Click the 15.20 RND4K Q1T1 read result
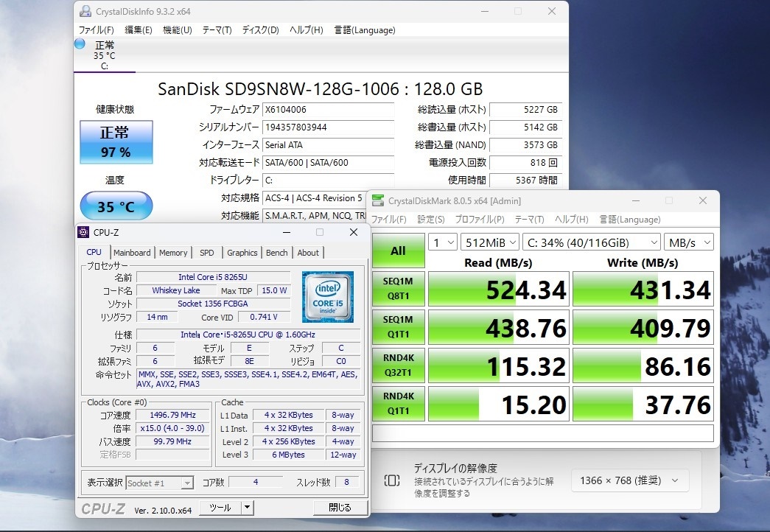 (498, 404)
